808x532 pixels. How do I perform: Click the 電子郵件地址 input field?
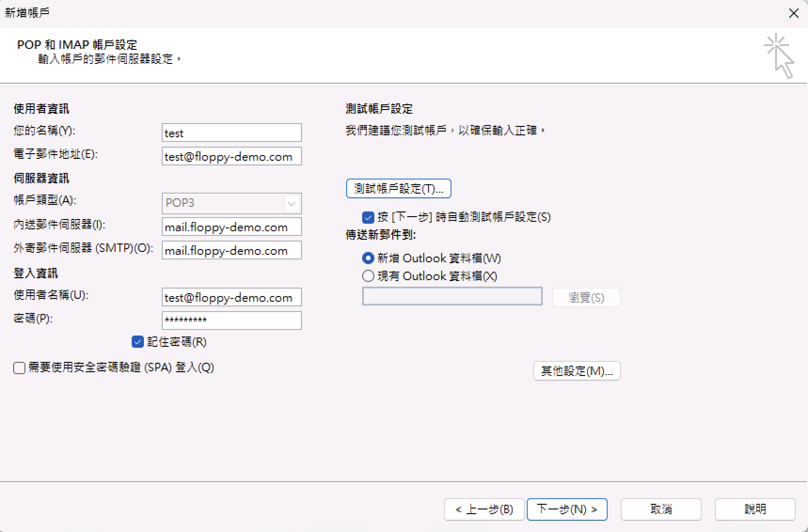click(231, 156)
